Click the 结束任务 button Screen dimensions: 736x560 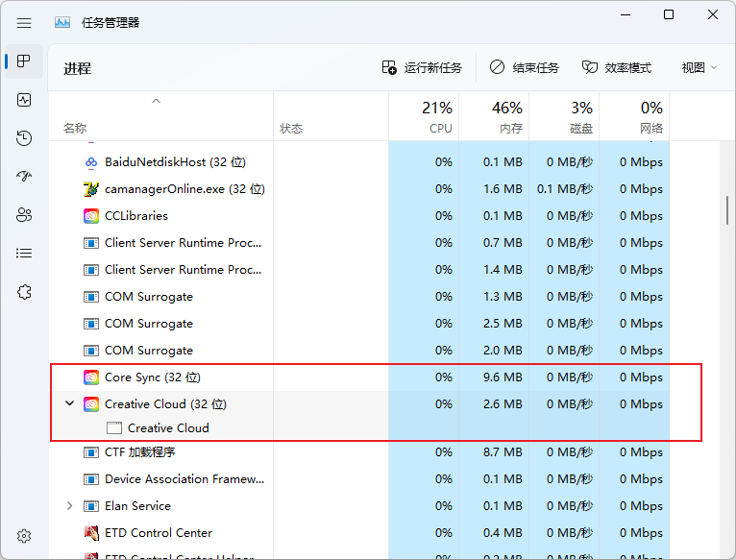[525, 67]
